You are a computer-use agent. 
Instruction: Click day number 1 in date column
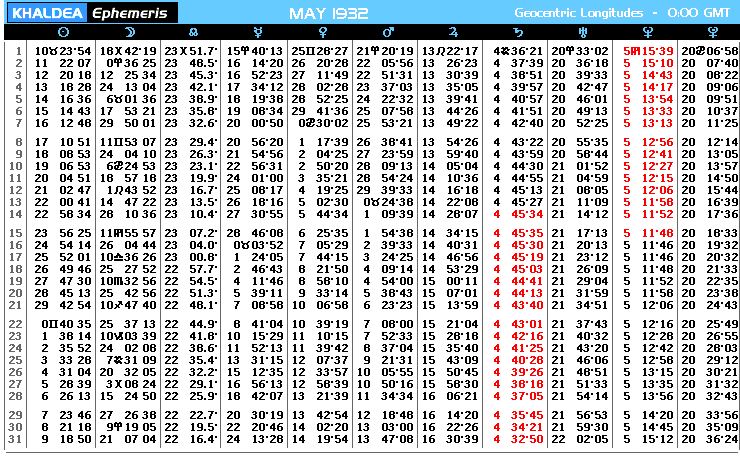pyautogui.click(x=19, y=51)
